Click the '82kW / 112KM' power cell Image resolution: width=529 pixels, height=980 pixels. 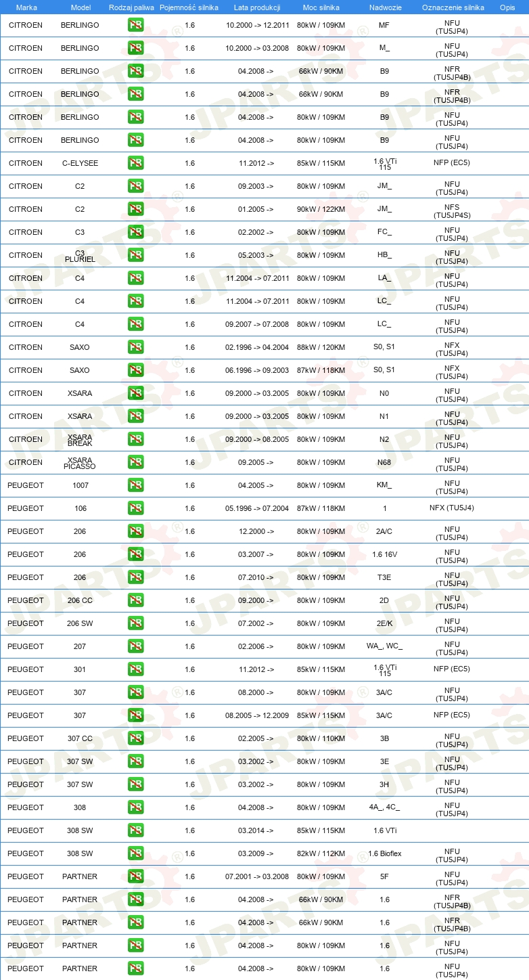tap(321, 853)
